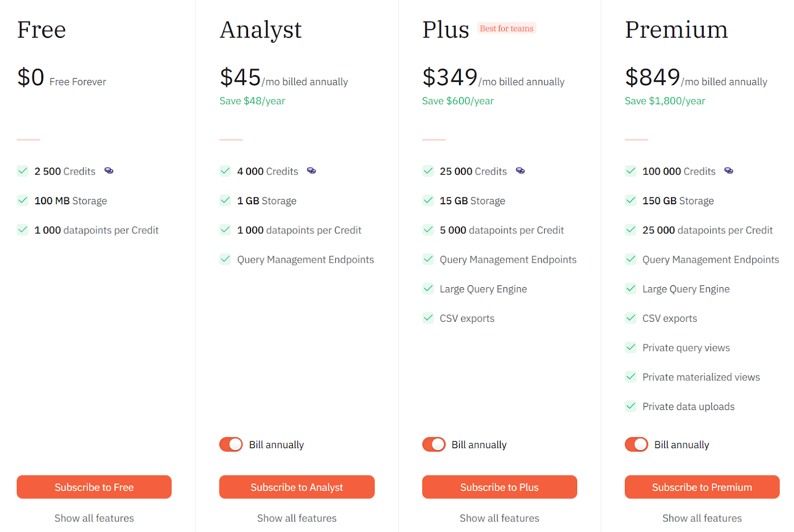Click checkmark beside Private data uploads
The height and width of the screenshot is (532, 794).
(x=631, y=406)
